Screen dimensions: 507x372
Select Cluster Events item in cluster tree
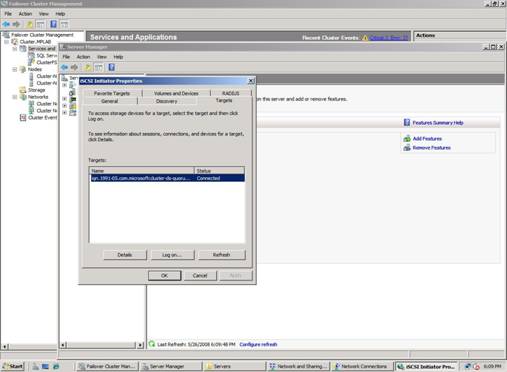click(42, 118)
